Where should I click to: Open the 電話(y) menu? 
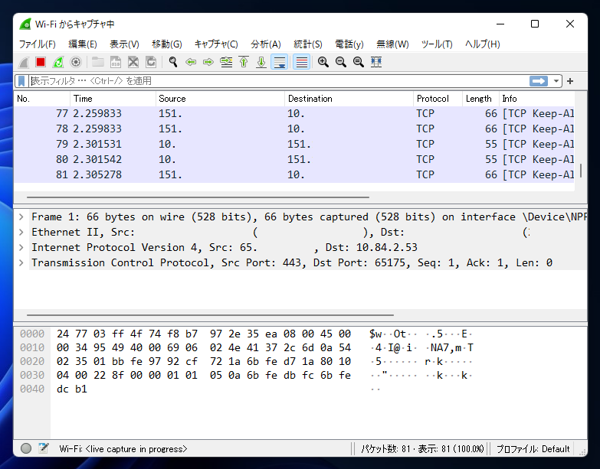click(x=349, y=44)
